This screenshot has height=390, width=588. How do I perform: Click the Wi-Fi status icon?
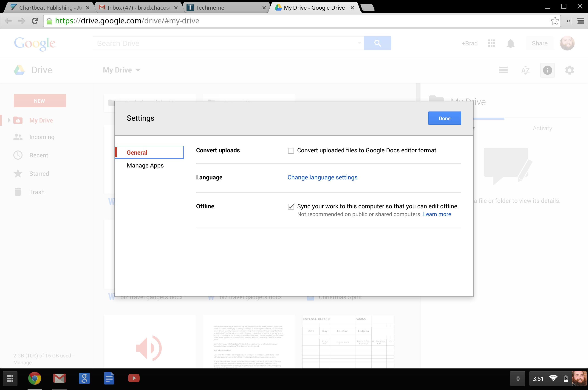click(x=553, y=378)
